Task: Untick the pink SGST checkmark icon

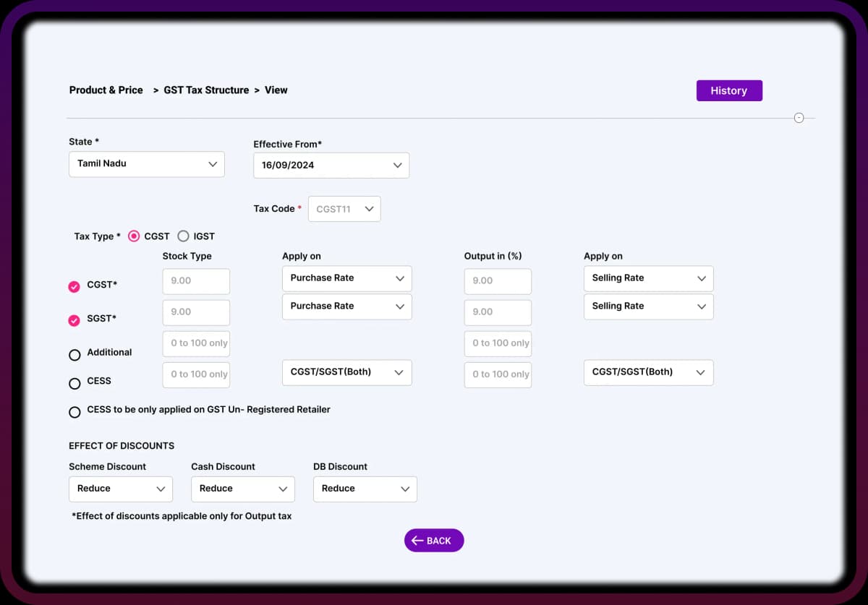Action: (x=74, y=320)
